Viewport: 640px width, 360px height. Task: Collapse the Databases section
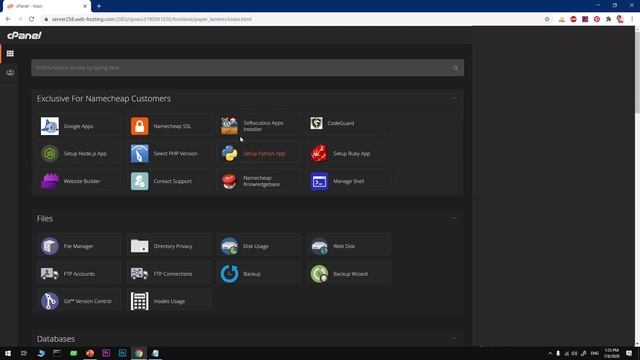[453, 338]
